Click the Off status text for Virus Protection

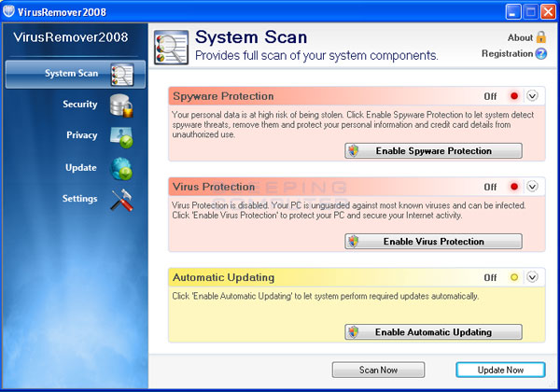coord(490,187)
